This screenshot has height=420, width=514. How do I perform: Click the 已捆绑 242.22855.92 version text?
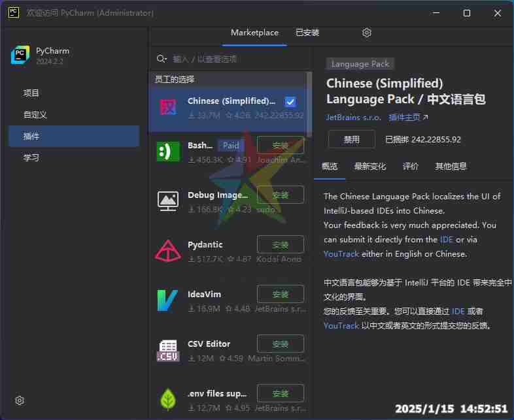423,140
